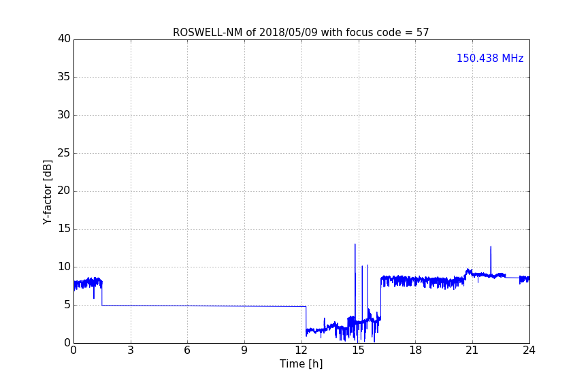Click y-axis tick label '20'
The width and height of the screenshot is (588, 392).
click(x=64, y=191)
